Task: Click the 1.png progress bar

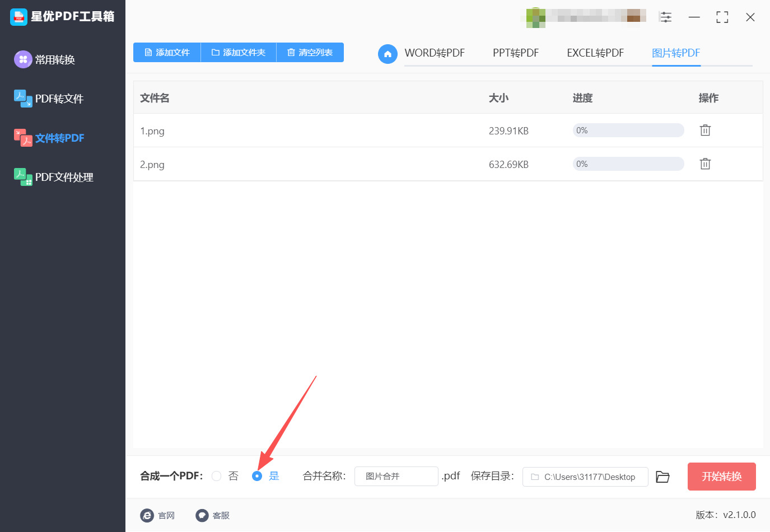Action: [628, 130]
